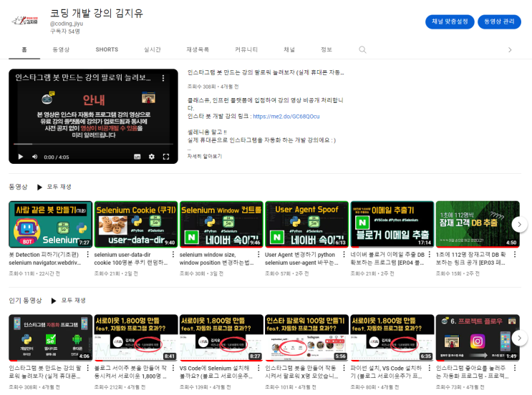Expand description with 자세히 알아보기
The height and width of the screenshot is (395, 532).
pos(205,156)
